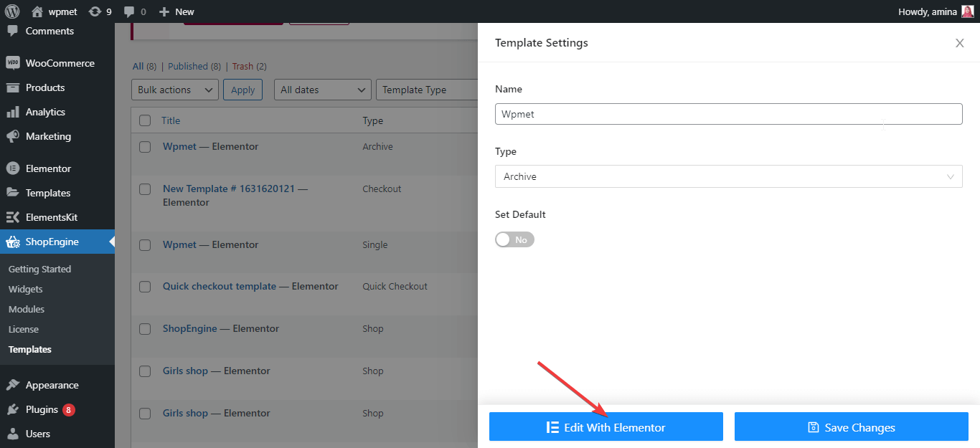Check the select-all checkbox beside Title
This screenshot has height=448, width=980.
[145, 120]
